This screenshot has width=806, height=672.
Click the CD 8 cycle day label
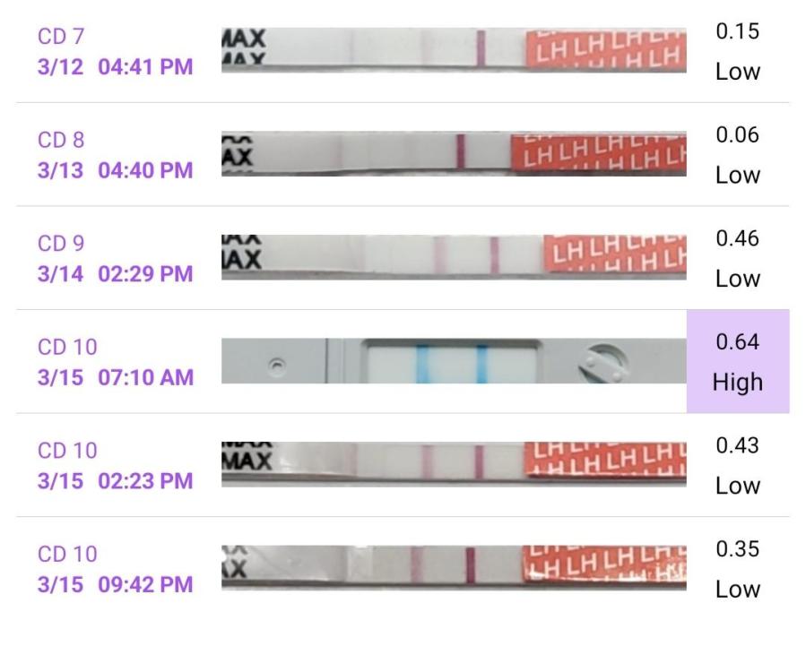(x=61, y=141)
